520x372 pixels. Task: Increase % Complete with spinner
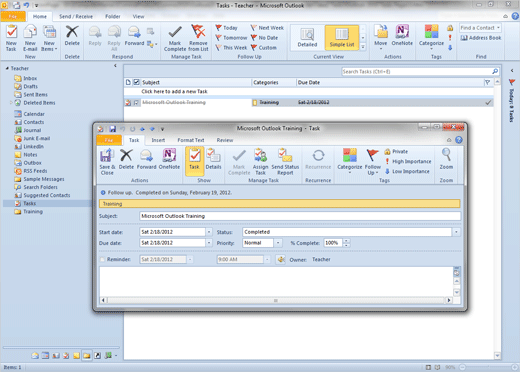[x=346, y=241]
